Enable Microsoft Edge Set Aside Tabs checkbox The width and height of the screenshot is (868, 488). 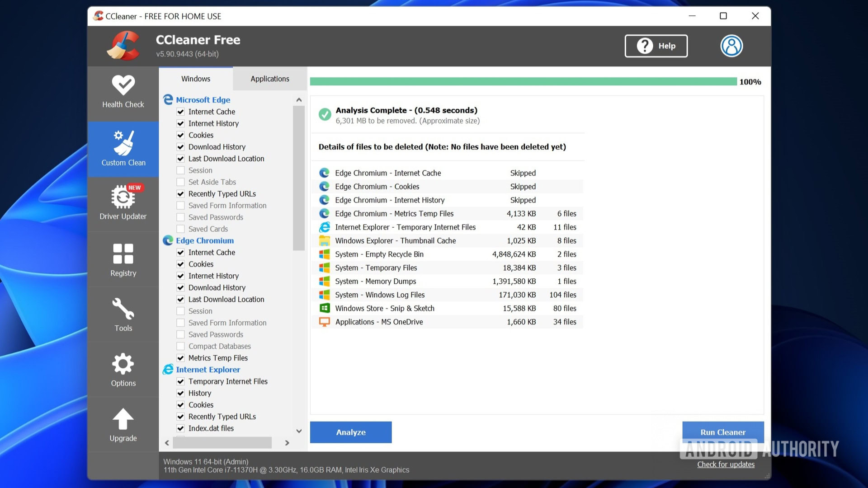(180, 182)
